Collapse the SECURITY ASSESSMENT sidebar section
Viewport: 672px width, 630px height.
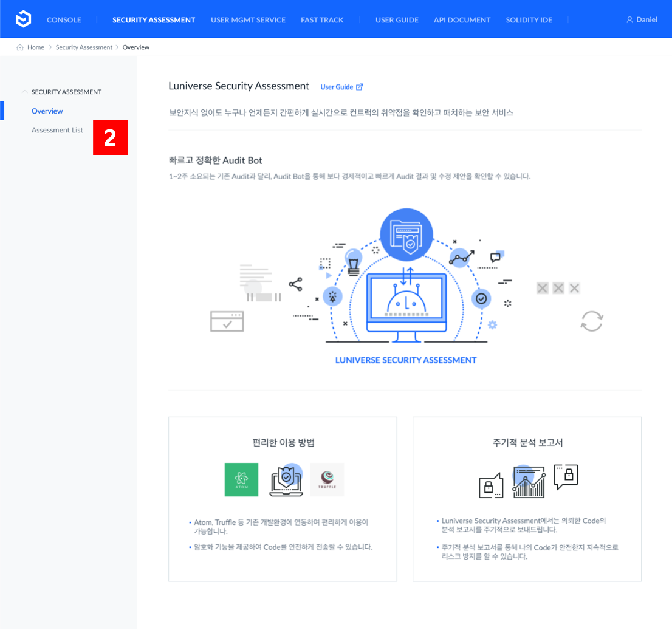tap(24, 92)
